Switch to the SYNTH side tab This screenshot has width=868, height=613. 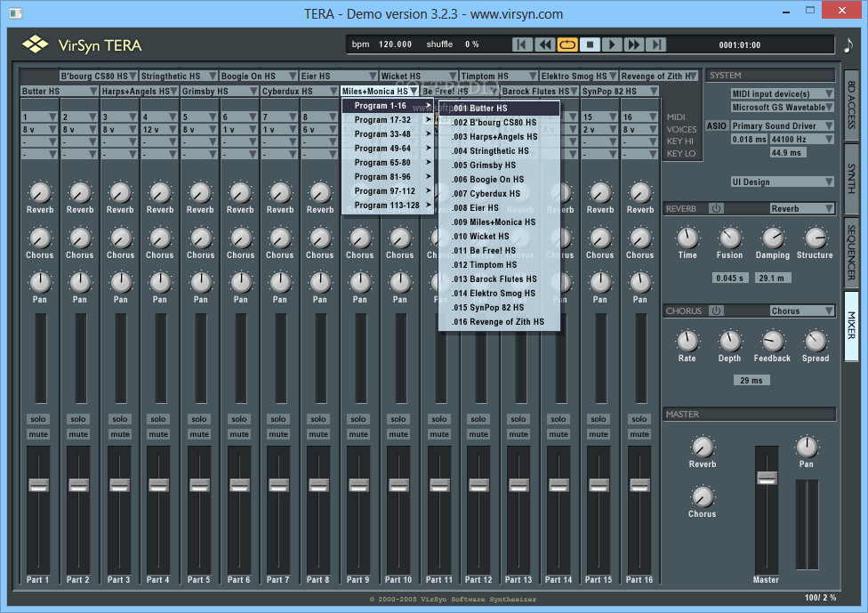point(851,178)
